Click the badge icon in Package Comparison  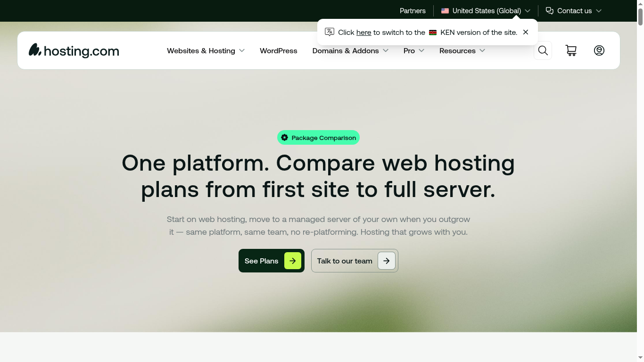[285, 138]
